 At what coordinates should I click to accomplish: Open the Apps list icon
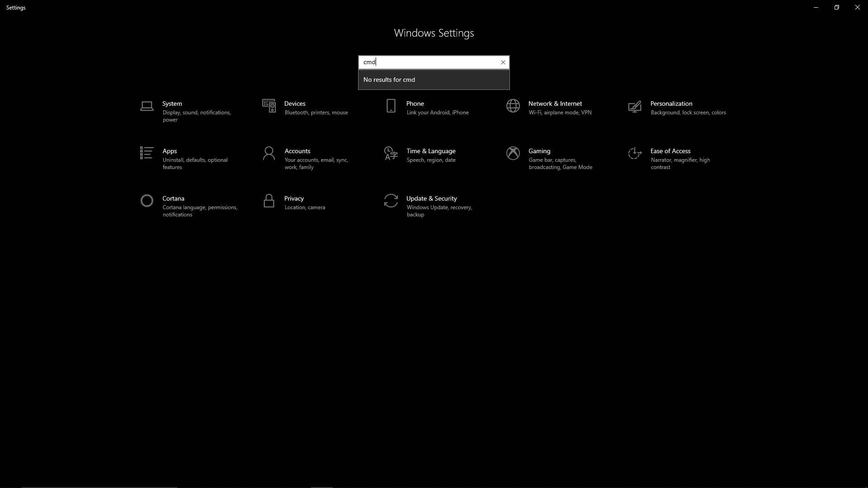[x=146, y=153]
